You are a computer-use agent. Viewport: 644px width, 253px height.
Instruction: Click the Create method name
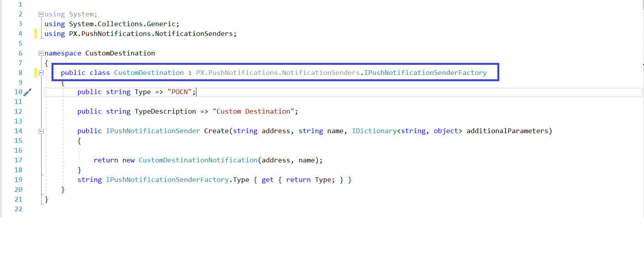click(x=216, y=131)
